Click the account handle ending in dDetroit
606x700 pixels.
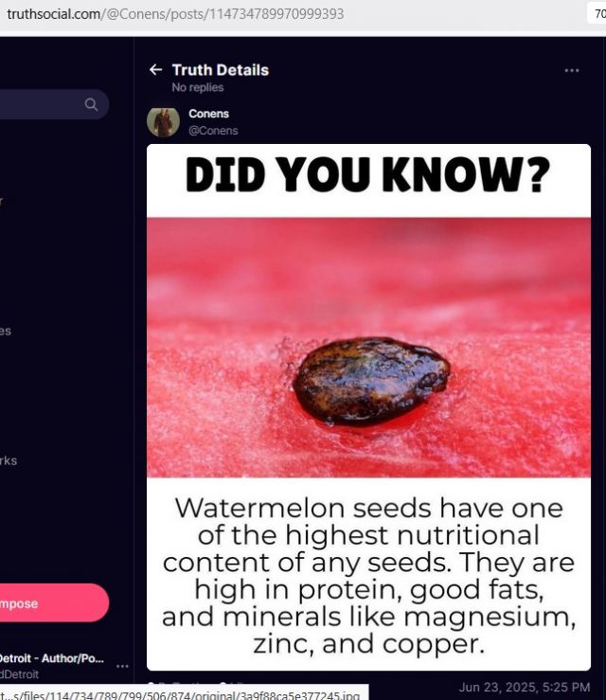tap(19, 674)
